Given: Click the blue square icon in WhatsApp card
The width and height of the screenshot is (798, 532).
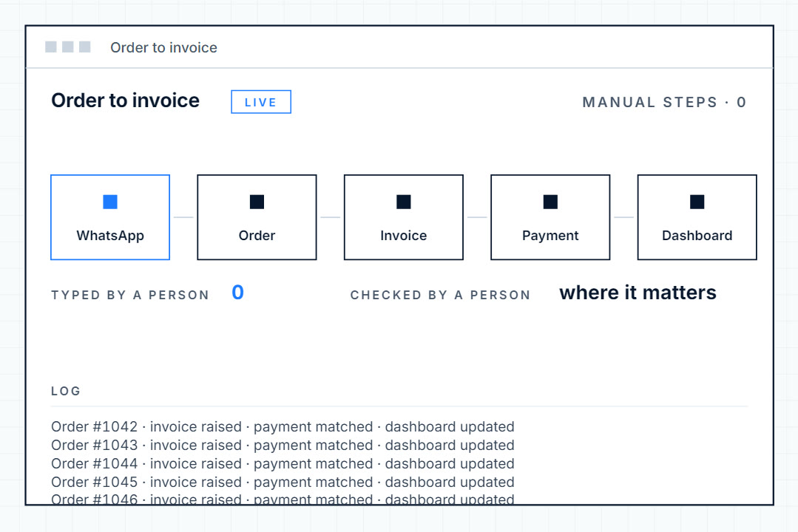Looking at the screenshot, I should point(110,202).
